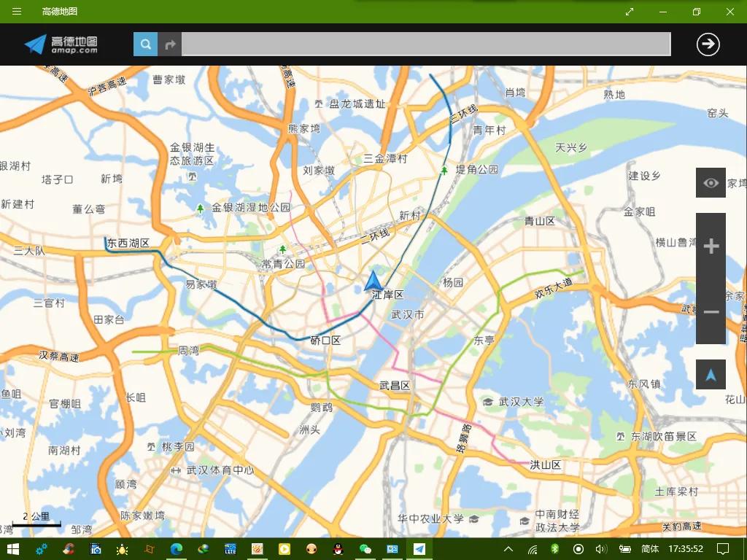Click the 硚口区 district label

[325, 341]
